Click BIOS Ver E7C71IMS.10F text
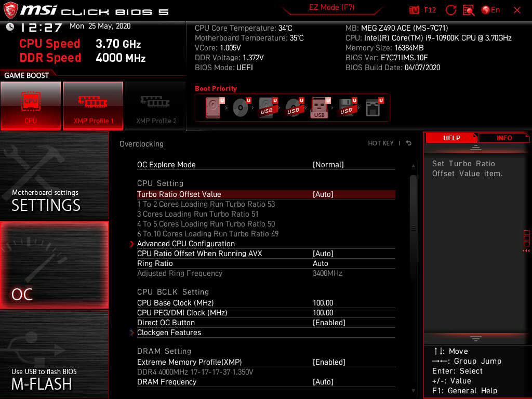 387,58
